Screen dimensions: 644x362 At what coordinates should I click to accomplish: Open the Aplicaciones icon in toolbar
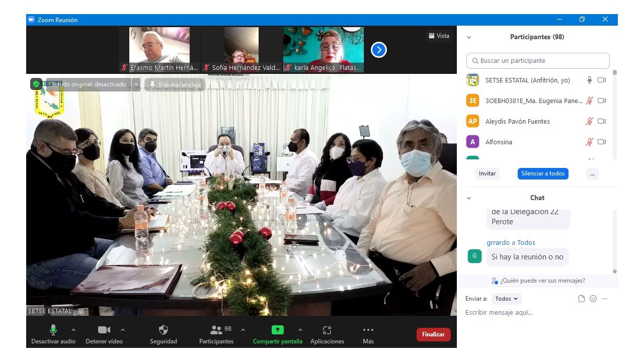point(327,330)
